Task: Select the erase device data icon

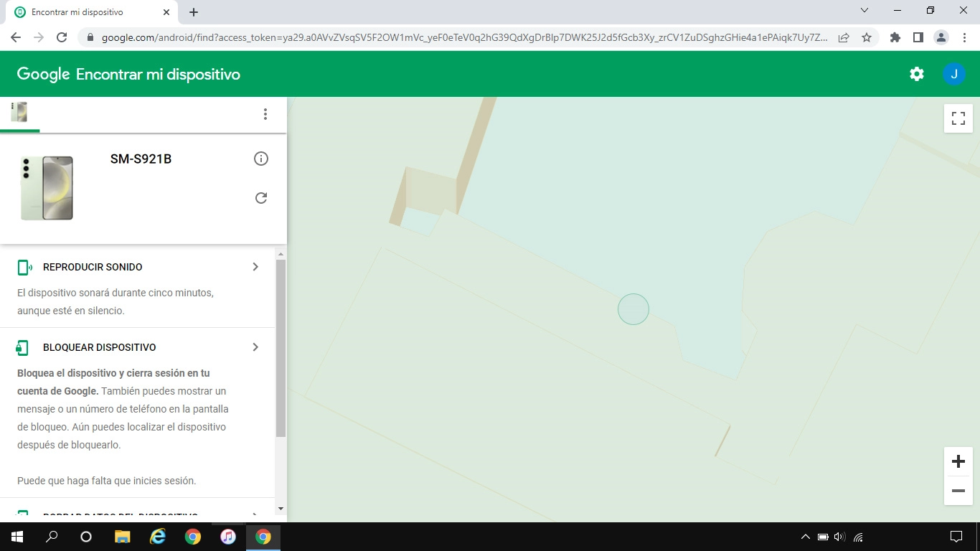Action: tap(22, 514)
